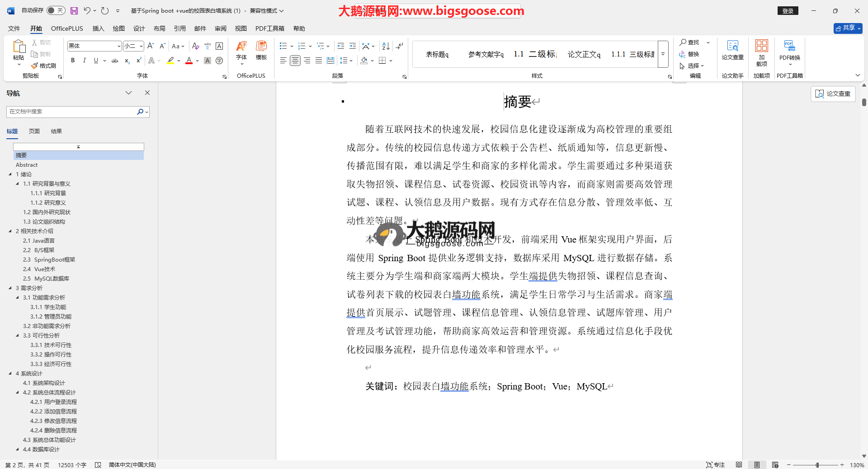
Task: Center-align the paragraph text
Action: [295, 61]
